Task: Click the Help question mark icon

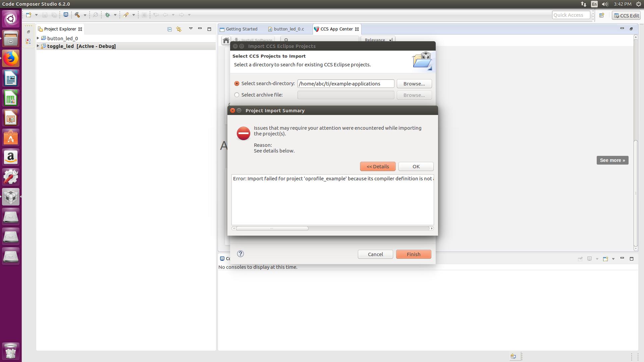Action: click(x=240, y=254)
